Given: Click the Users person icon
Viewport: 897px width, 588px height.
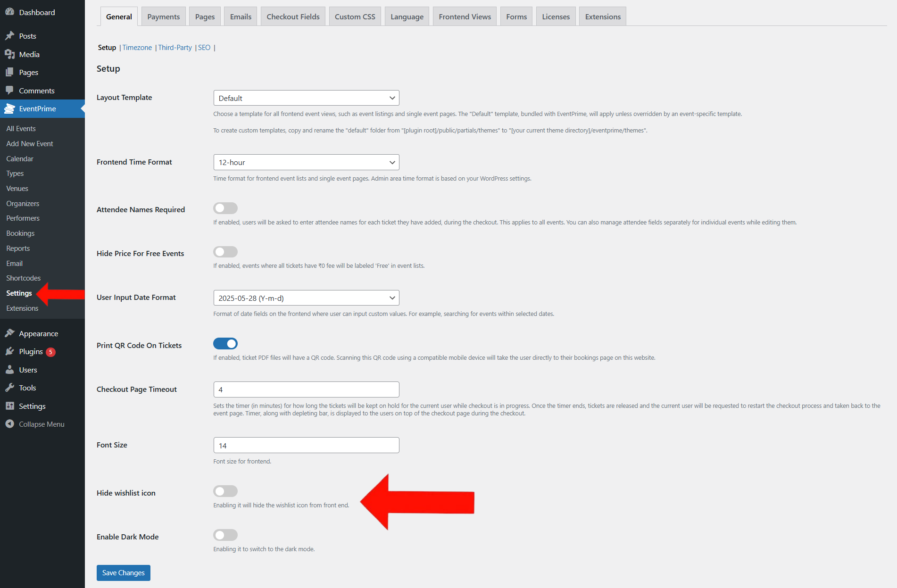Looking at the screenshot, I should pos(9,370).
